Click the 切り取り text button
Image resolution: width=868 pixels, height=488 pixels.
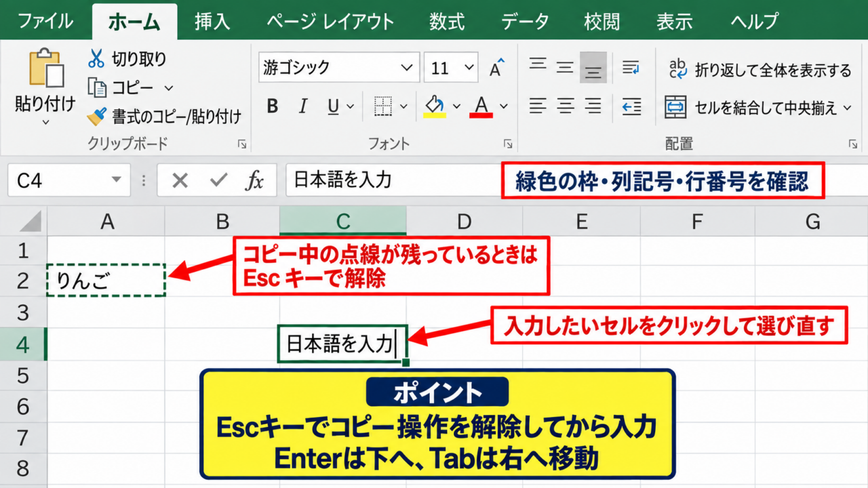[139, 59]
